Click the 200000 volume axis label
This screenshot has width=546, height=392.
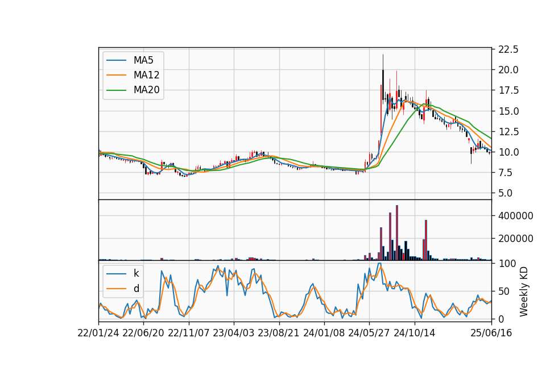point(515,239)
